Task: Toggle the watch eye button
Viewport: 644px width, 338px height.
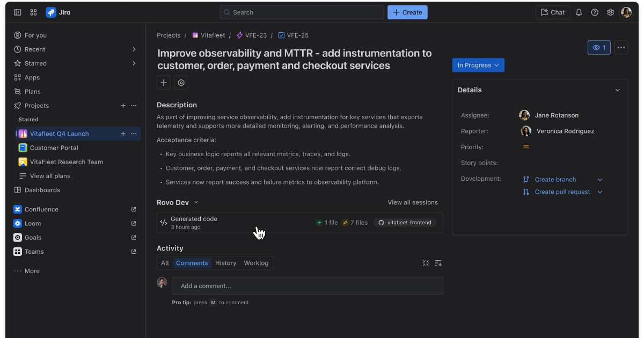Action: (599, 48)
